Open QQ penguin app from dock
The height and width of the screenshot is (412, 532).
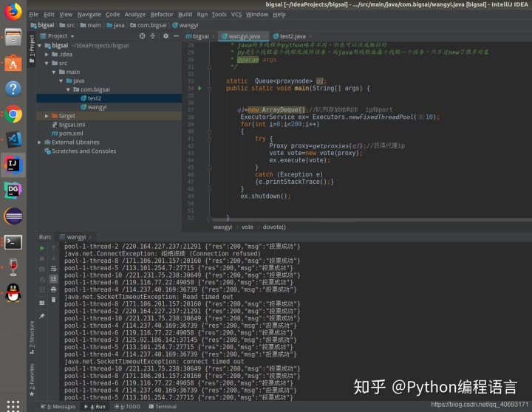(x=13, y=292)
